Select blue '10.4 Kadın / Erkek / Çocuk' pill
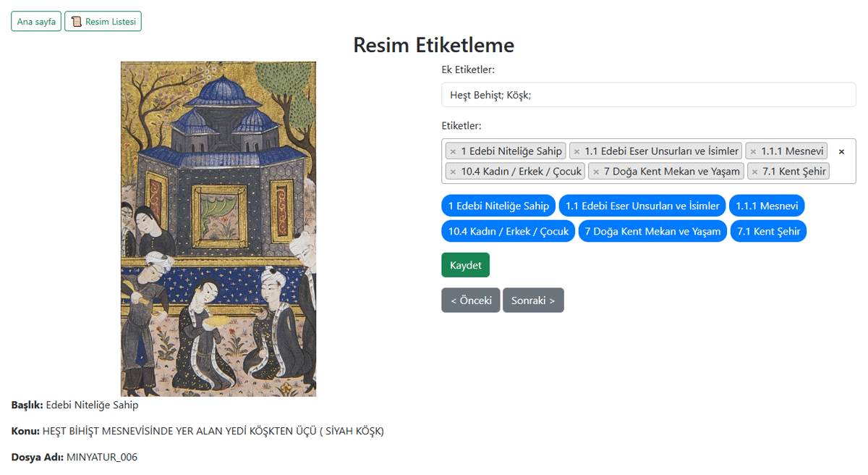Viewport: 868px width, 475px height. tap(508, 232)
